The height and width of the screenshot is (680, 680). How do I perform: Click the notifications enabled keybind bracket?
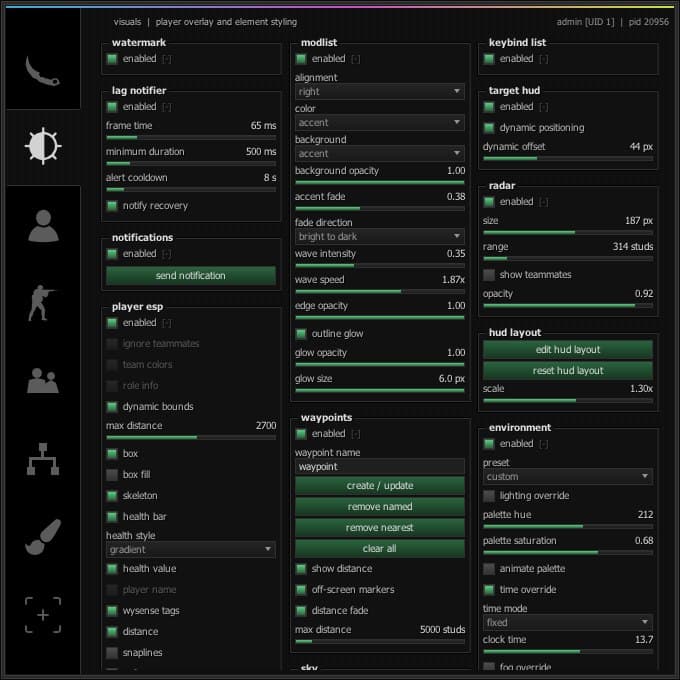[167, 254]
